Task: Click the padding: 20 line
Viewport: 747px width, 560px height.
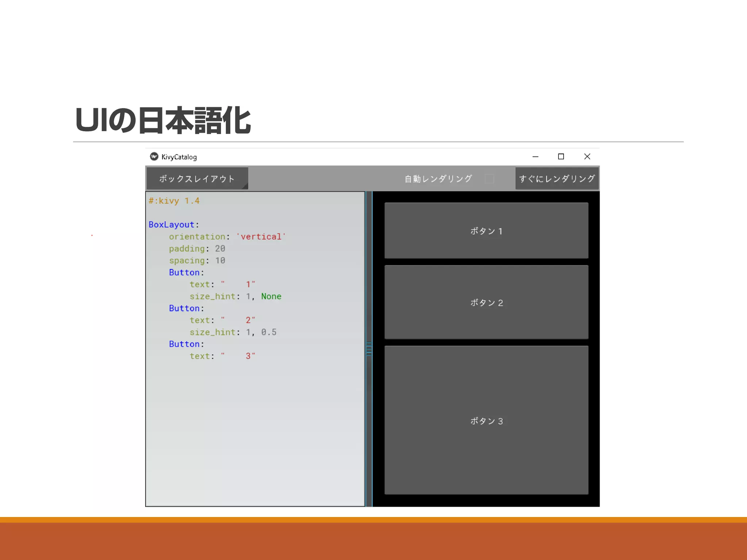Action: 197,249
